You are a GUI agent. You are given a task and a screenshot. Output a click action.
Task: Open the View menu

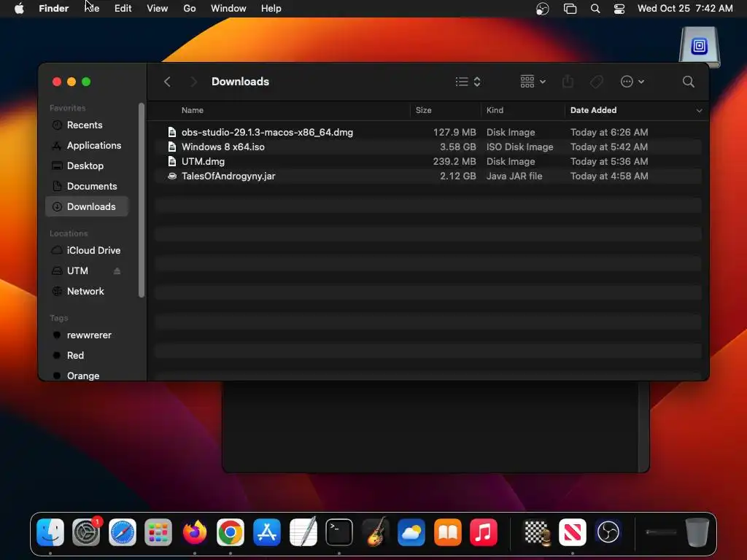pyautogui.click(x=158, y=9)
